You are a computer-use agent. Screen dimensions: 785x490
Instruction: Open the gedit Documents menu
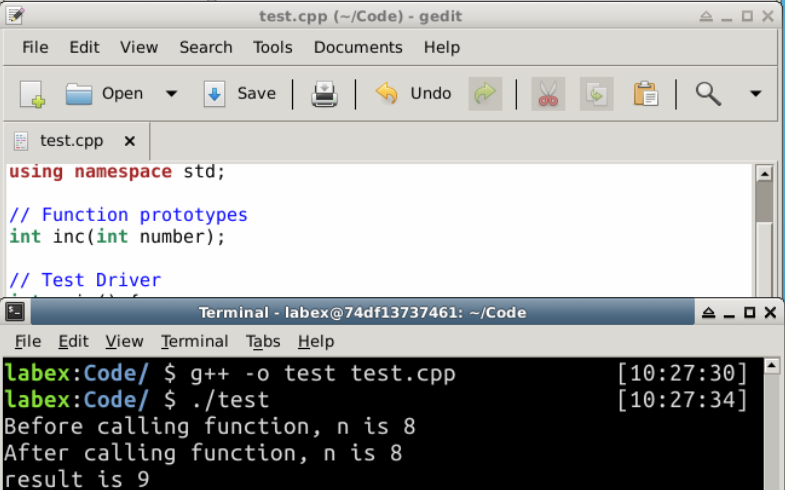coord(358,47)
